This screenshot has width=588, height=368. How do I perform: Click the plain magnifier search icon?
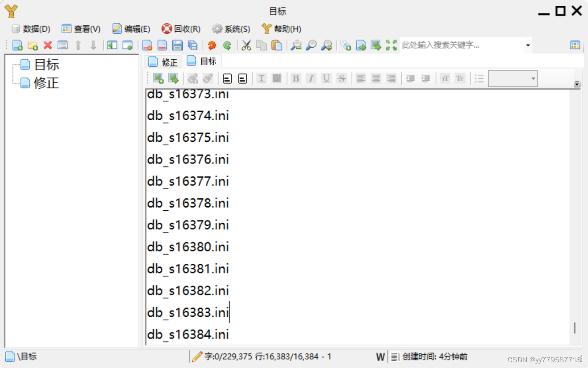coord(312,45)
